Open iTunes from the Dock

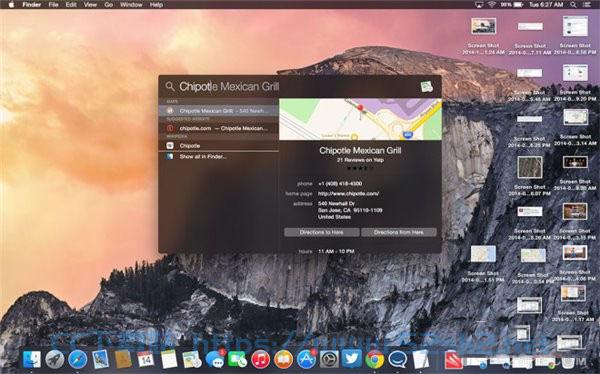pyautogui.click(x=260, y=359)
